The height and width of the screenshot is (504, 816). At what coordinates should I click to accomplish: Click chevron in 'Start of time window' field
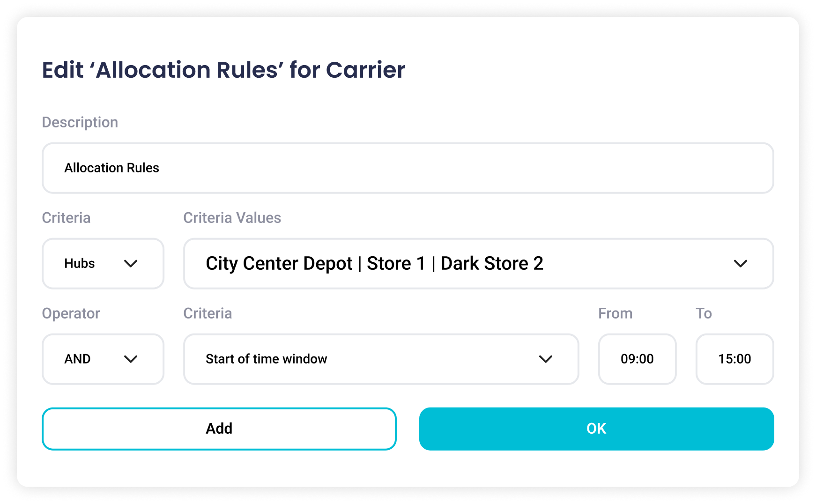coord(546,359)
